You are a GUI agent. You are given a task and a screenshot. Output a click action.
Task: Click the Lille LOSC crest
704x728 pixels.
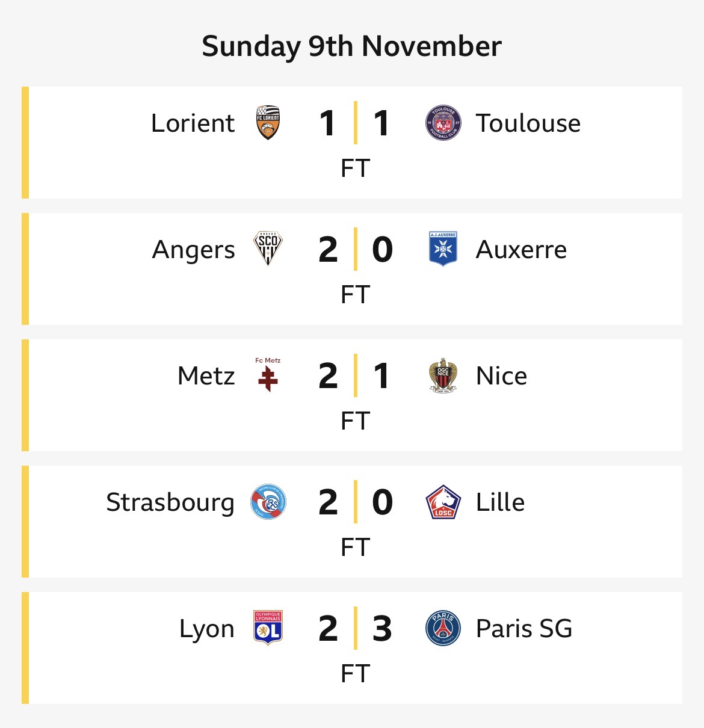(443, 502)
